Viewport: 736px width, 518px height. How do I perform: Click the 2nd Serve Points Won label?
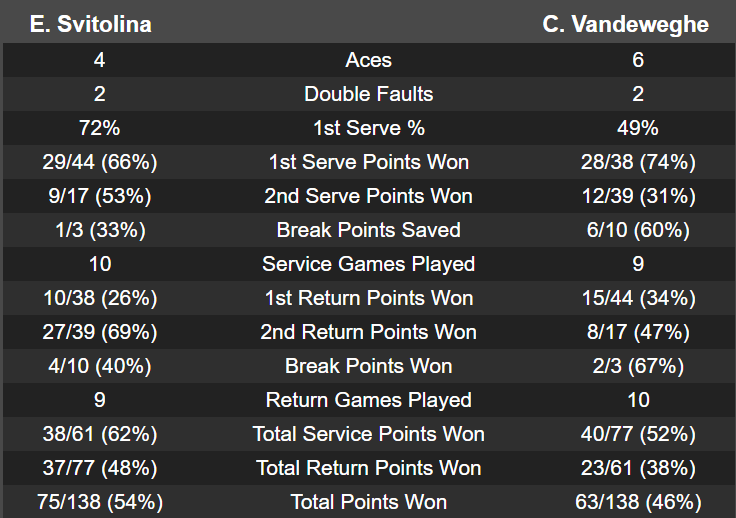(x=368, y=196)
